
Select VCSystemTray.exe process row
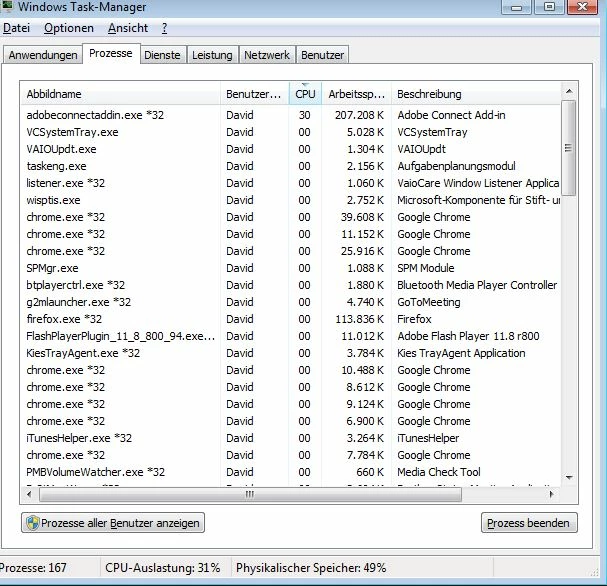[290, 132]
